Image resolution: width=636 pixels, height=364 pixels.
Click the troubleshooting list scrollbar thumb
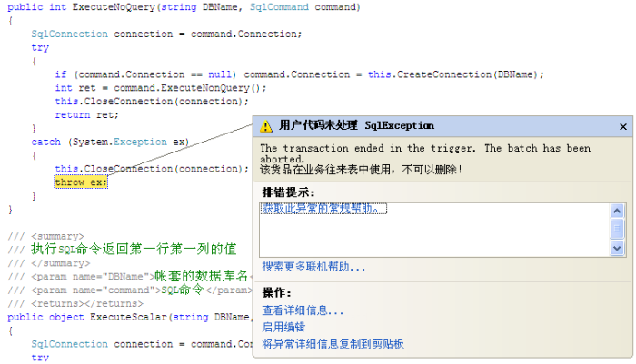617,228
